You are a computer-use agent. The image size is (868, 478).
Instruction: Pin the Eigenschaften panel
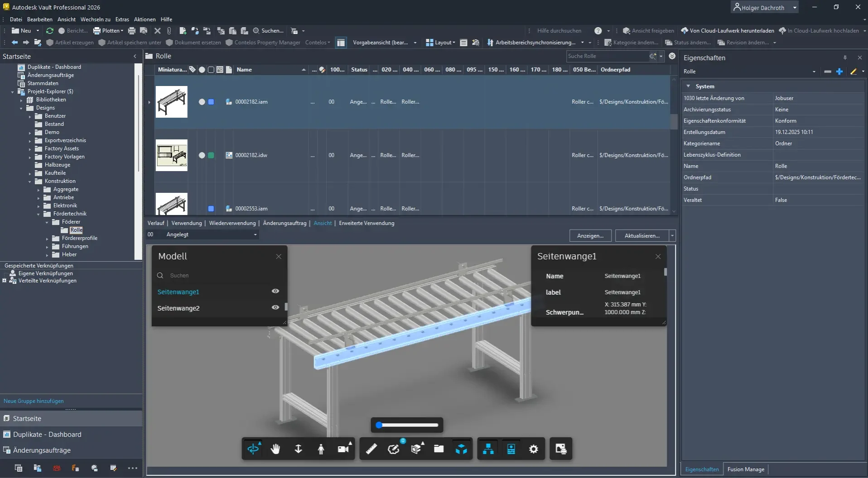point(845,57)
